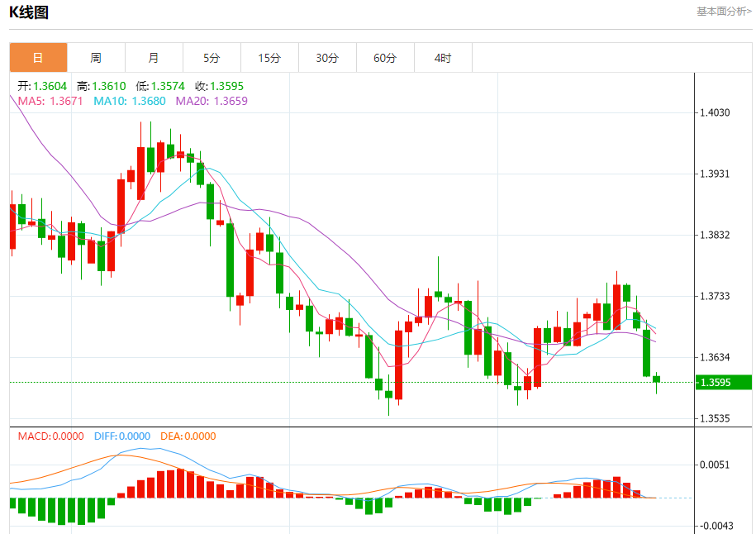The image size is (756, 534).
Task: Click the last green candlestick at right
Action: pyautogui.click(x=656, y=379)
